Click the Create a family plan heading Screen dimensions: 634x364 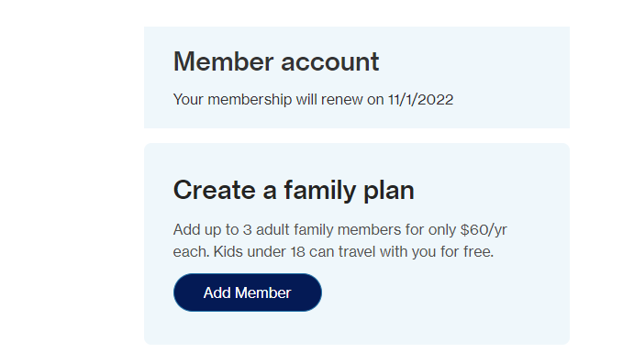click(294, 191)
